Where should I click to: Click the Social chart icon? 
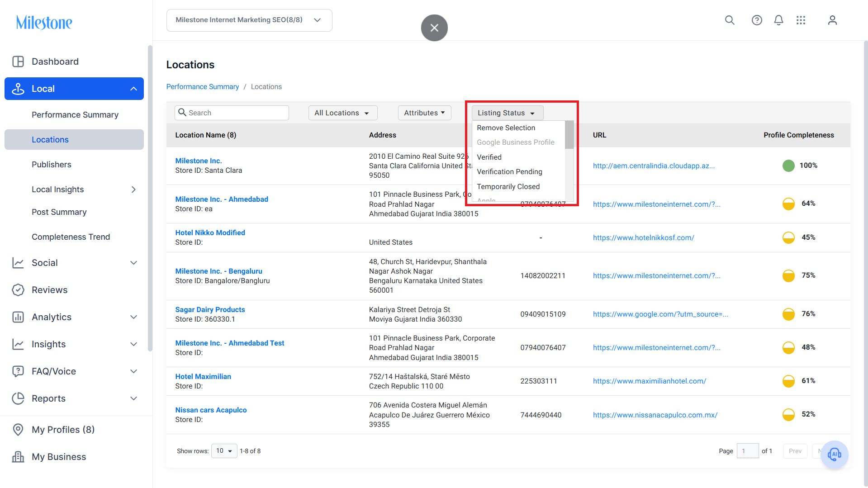click(18, 263)
